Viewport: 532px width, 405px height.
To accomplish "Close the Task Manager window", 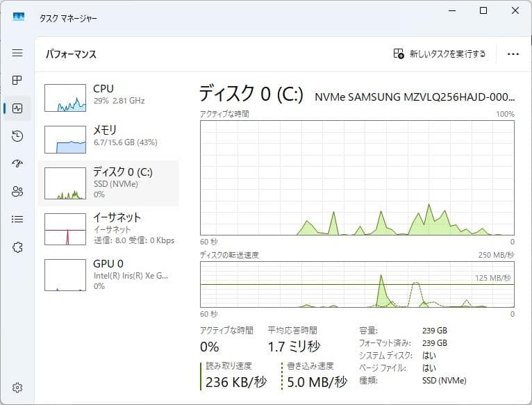I will click(x=515, y=10).
